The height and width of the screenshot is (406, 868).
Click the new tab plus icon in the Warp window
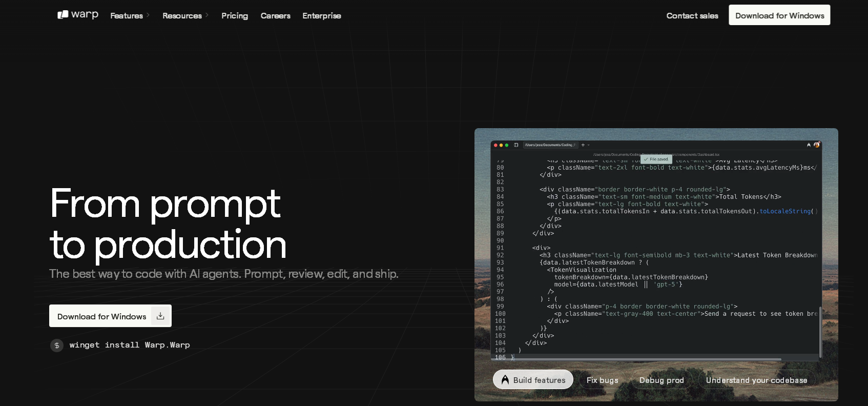click(583, 145)
